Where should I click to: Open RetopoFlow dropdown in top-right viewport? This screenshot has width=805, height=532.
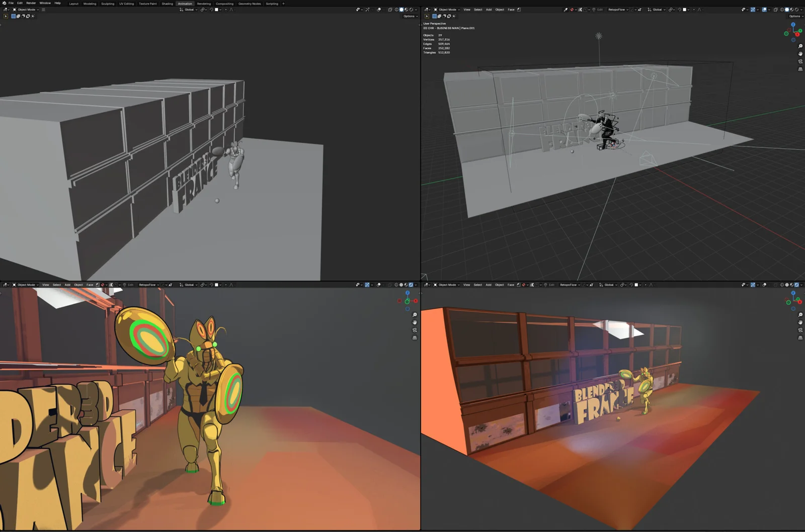[618, 10]
